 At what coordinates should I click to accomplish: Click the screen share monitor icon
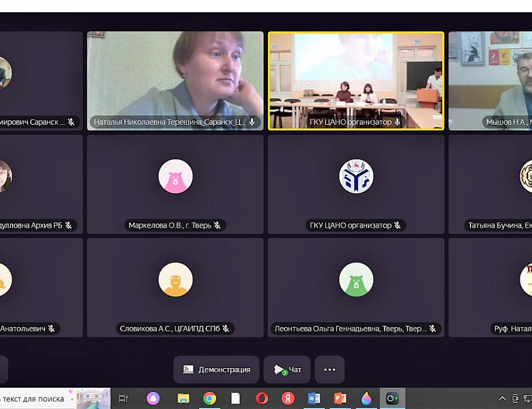188,369
